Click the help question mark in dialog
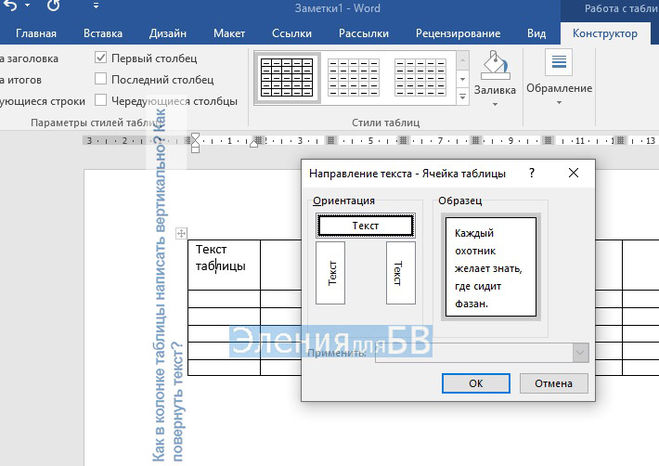 pyautogui.click(x=532, y=173)
